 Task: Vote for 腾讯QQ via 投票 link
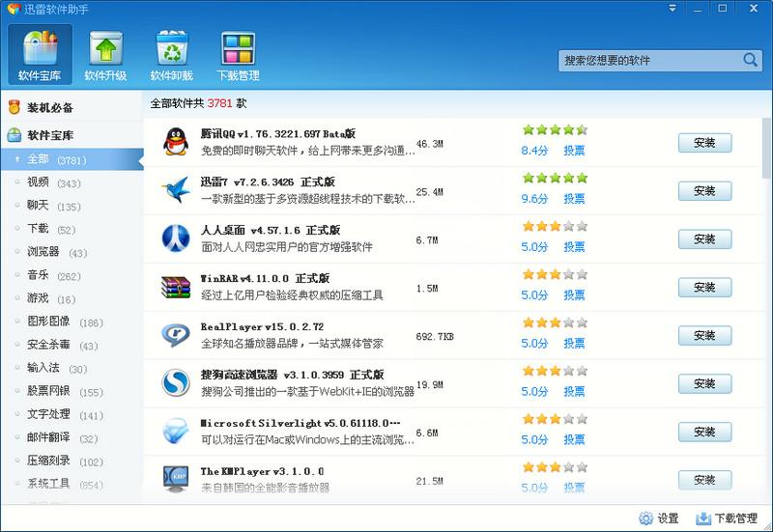[x=574, y=151]
